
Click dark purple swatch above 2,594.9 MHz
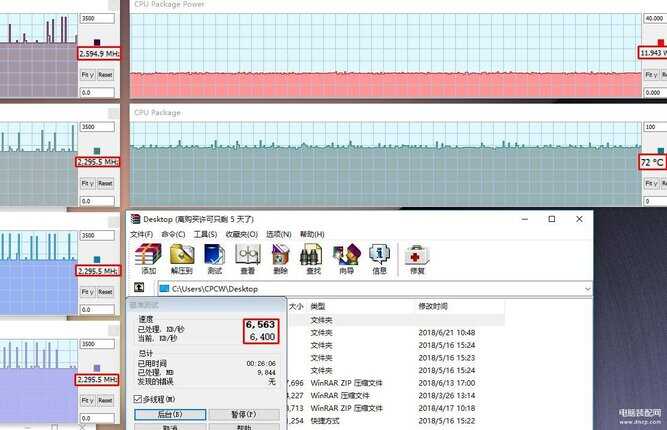click(x=97, y=42)
